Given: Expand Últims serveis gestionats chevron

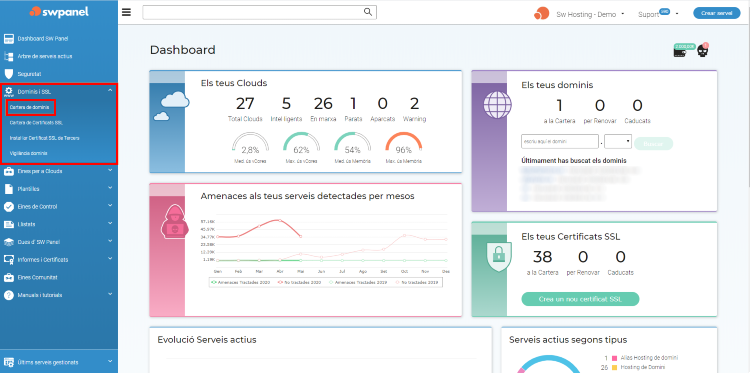Looking at the screenshot, I should pyautogui.click(x=110, y=361).
